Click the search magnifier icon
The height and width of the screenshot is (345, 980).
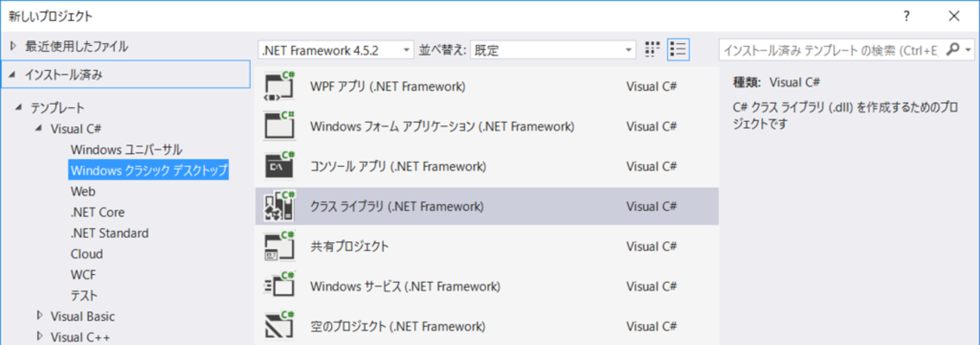(953, 51)
